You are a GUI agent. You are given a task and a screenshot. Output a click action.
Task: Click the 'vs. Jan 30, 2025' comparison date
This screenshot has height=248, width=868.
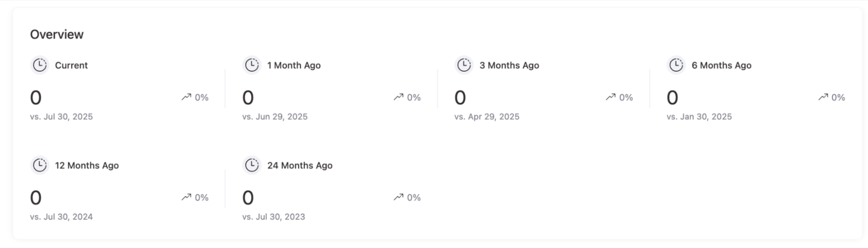point(699,117)
